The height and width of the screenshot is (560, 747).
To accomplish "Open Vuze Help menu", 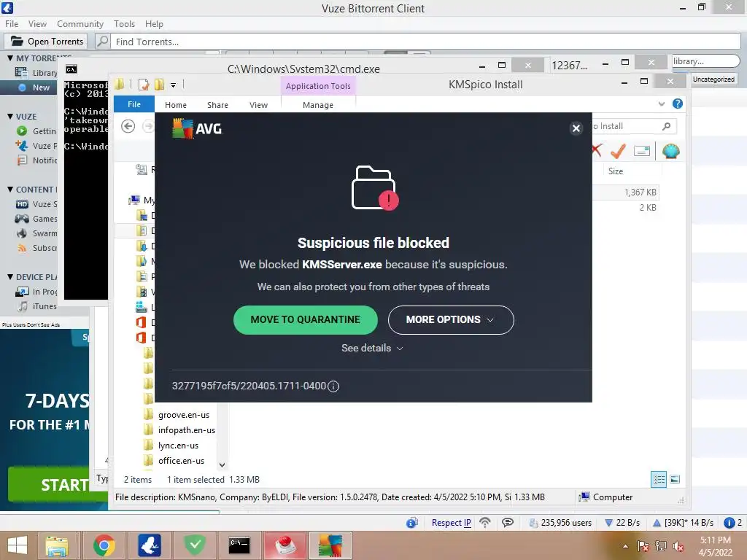I will pyautogui.click(x=154, y=24).
